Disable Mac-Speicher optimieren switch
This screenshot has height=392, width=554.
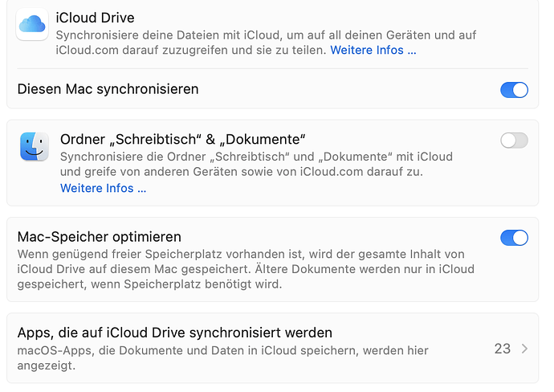[x=514, y=238]
